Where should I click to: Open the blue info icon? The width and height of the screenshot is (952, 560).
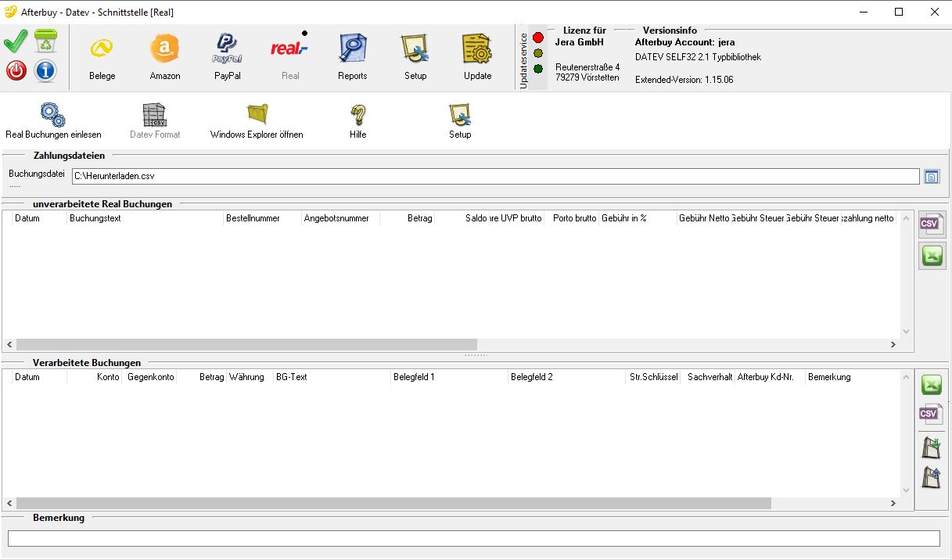click(45, 71)
